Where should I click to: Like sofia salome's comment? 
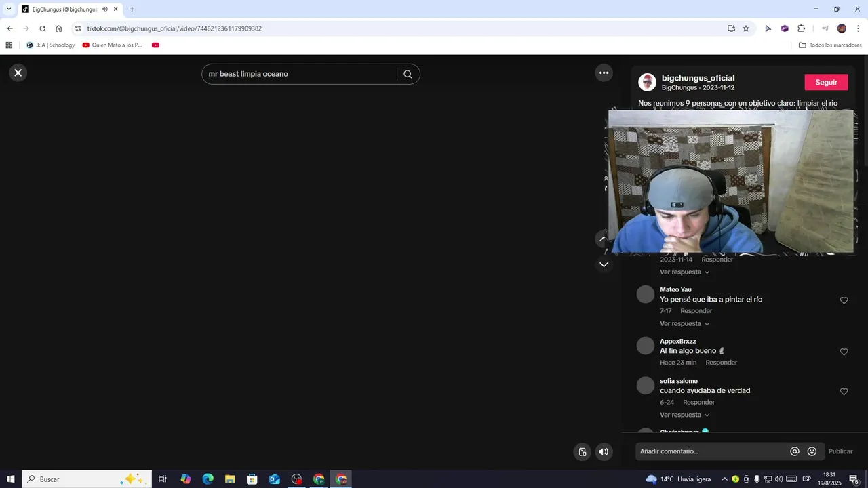pos(844,392)
